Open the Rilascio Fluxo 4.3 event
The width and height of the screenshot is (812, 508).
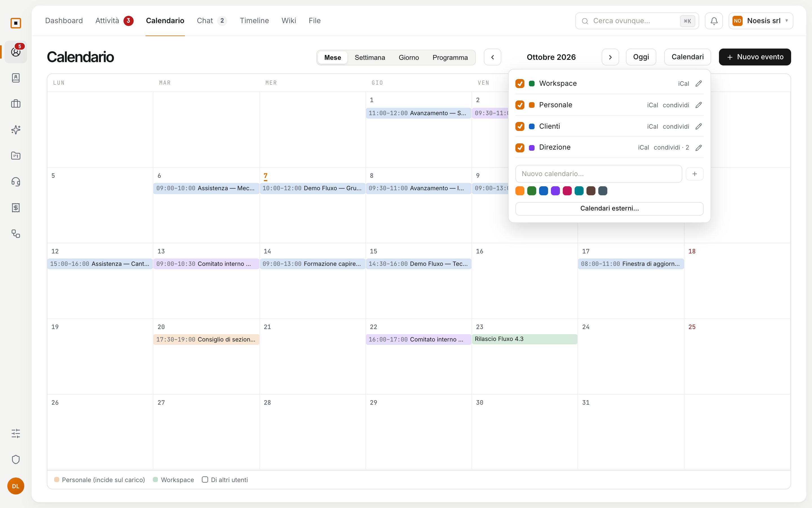coord(524,339)
